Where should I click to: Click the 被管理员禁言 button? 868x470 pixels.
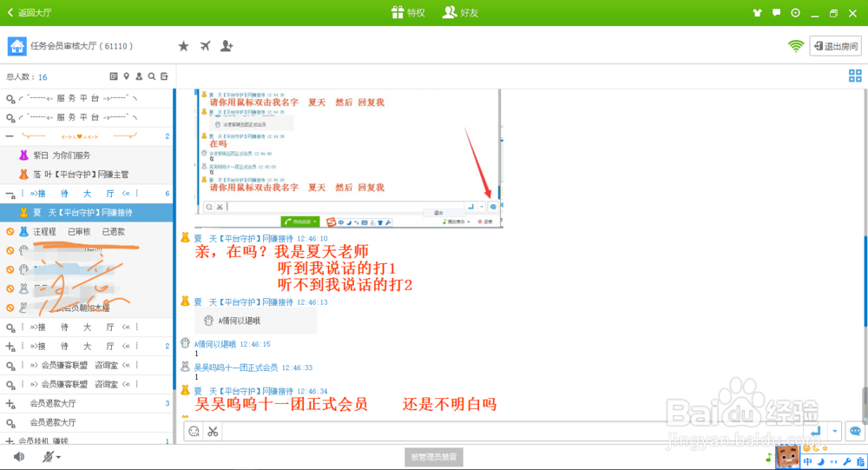click(x=433, y=457)
